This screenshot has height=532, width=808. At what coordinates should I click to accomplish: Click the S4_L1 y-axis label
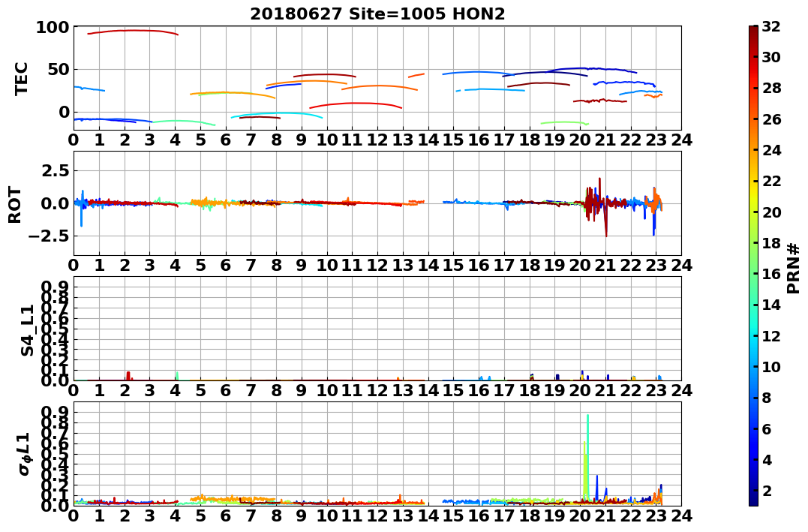(x=27, y=330)
